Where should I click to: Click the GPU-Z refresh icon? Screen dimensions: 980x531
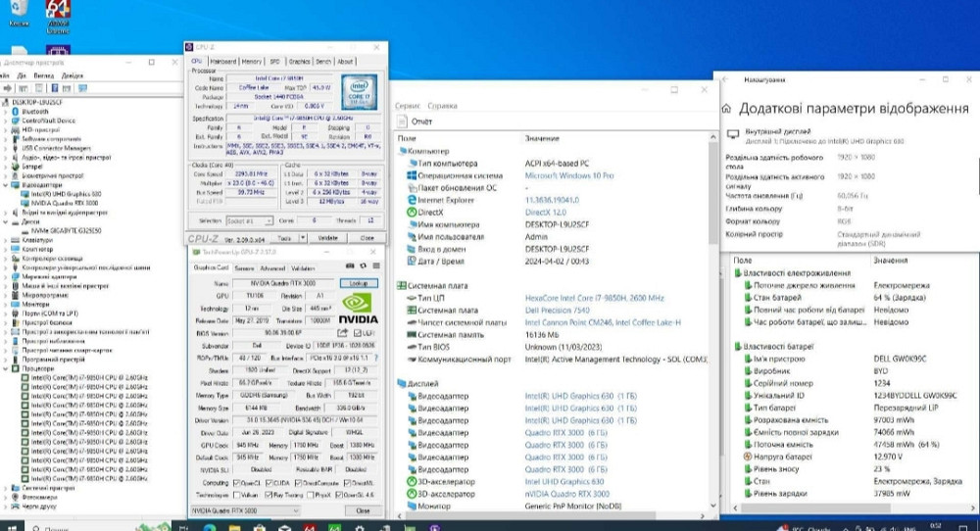[364, 266]
